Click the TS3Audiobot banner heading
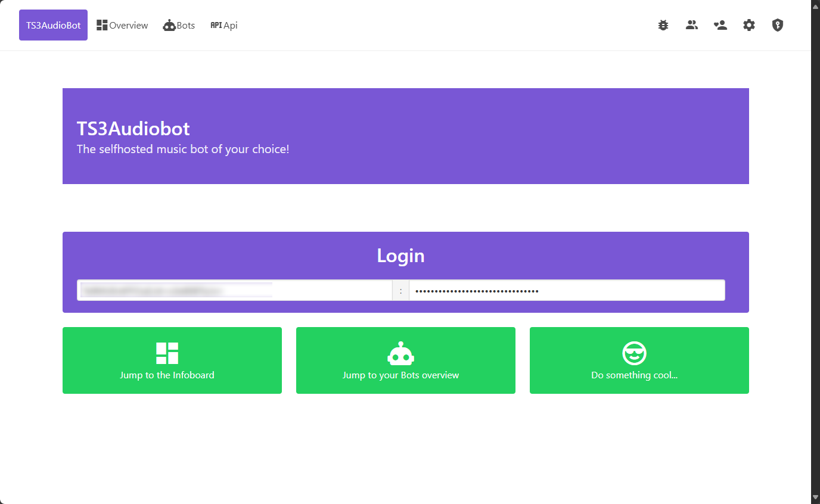The height and width of the screenshot is (504, 820). (133, 129)
